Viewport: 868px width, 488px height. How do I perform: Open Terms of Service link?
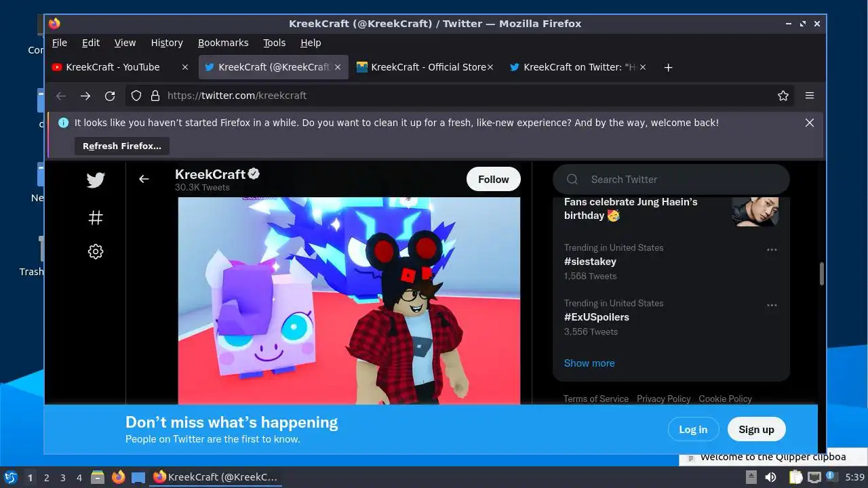[x=596, y=399]
